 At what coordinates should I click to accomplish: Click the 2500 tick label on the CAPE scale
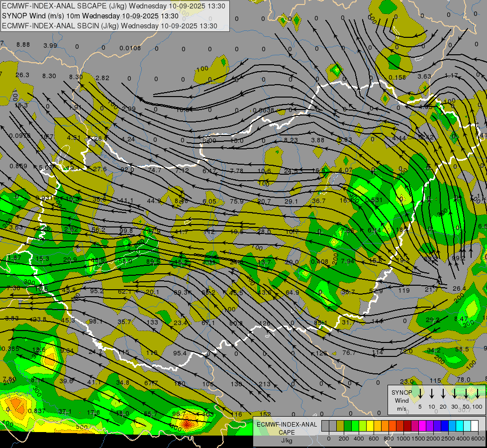[x=448, y=439]
